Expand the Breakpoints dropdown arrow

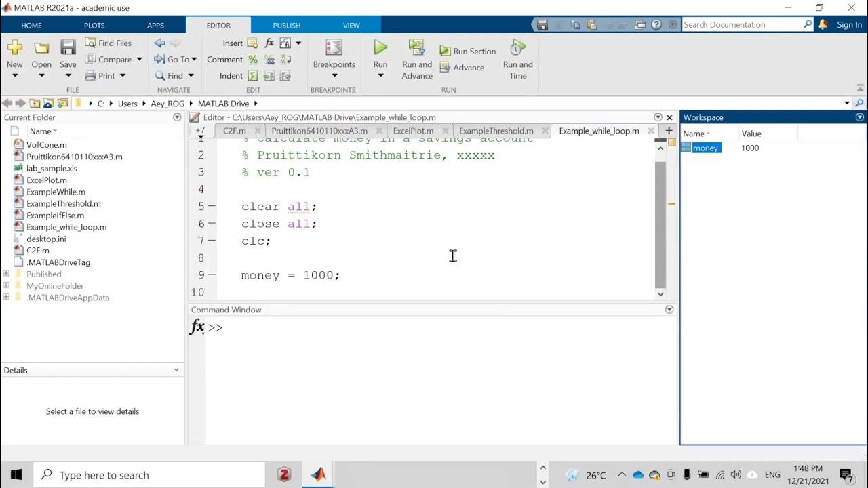pos(334,75)
